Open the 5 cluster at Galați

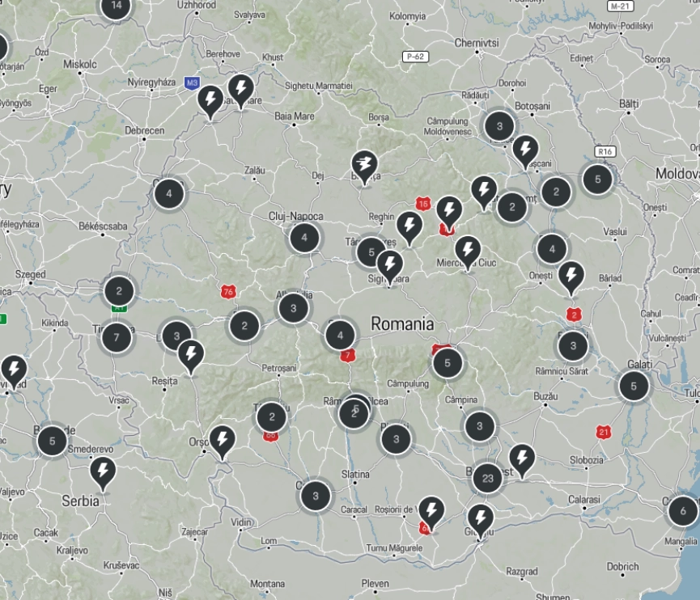pyautogui.click(x=634, y=387)
